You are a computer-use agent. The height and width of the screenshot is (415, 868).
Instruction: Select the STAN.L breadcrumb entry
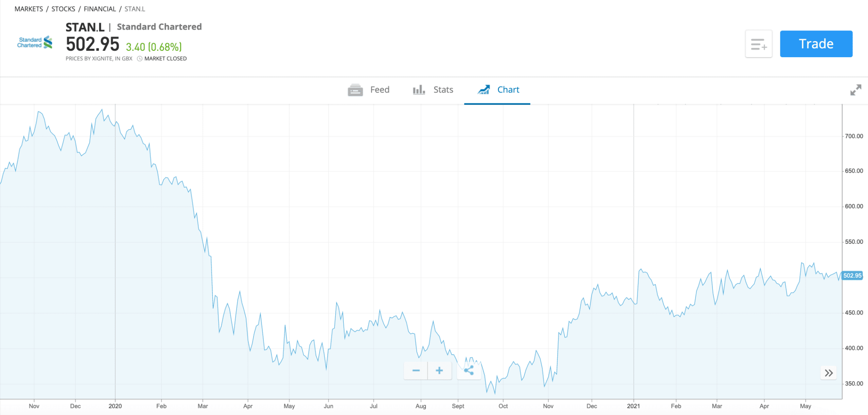tap(135, 8)
